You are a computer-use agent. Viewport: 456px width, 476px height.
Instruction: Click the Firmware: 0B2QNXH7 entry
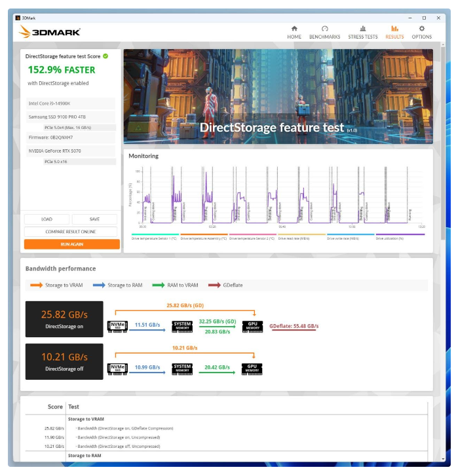coord(71,137)
